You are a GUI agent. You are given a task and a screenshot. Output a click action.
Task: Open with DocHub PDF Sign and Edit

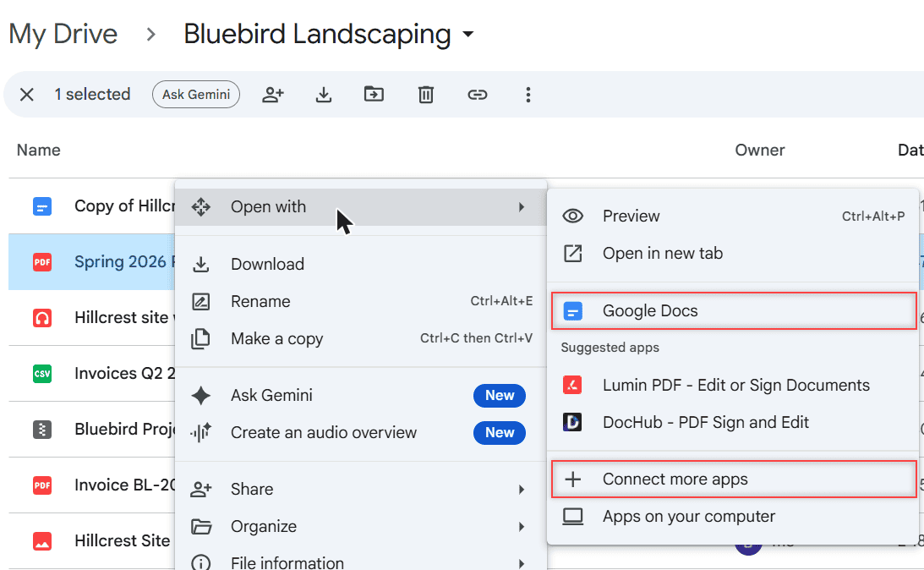733,422
